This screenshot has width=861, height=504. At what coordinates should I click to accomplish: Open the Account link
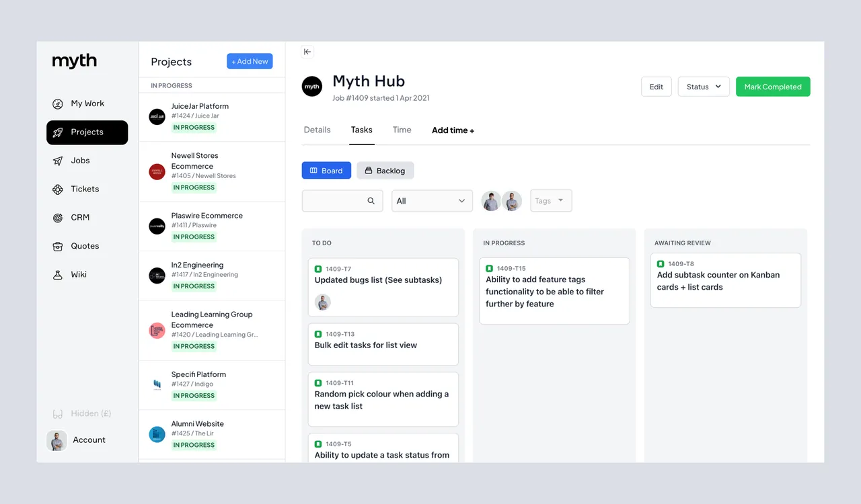coord(89,440)
